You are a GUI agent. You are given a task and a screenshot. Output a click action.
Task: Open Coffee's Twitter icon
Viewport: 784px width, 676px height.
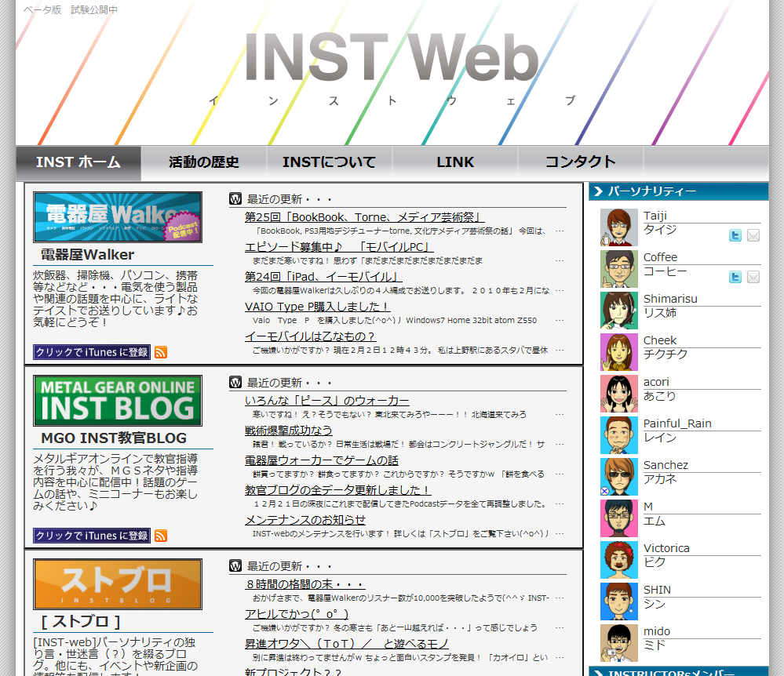tap(735, 277)
